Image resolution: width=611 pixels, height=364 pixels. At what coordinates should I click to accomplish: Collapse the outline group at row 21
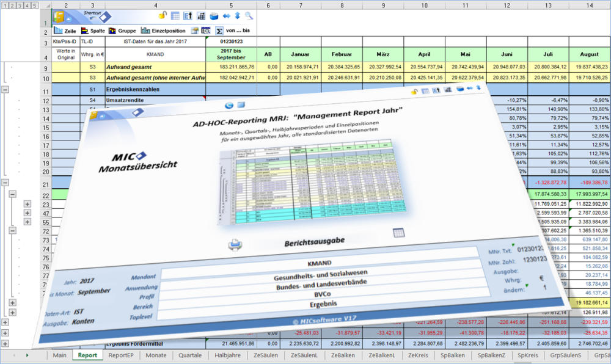click(5, 182)
